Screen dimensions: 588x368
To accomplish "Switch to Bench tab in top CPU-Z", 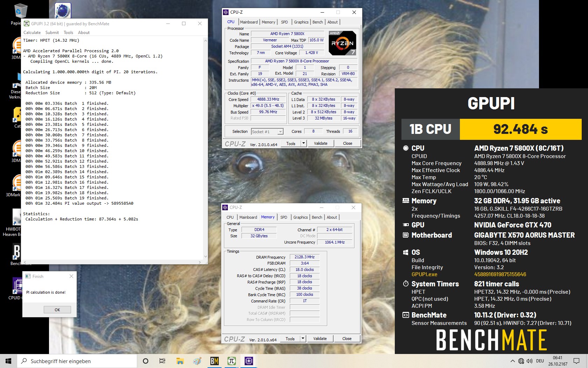I will click(318, 22).
